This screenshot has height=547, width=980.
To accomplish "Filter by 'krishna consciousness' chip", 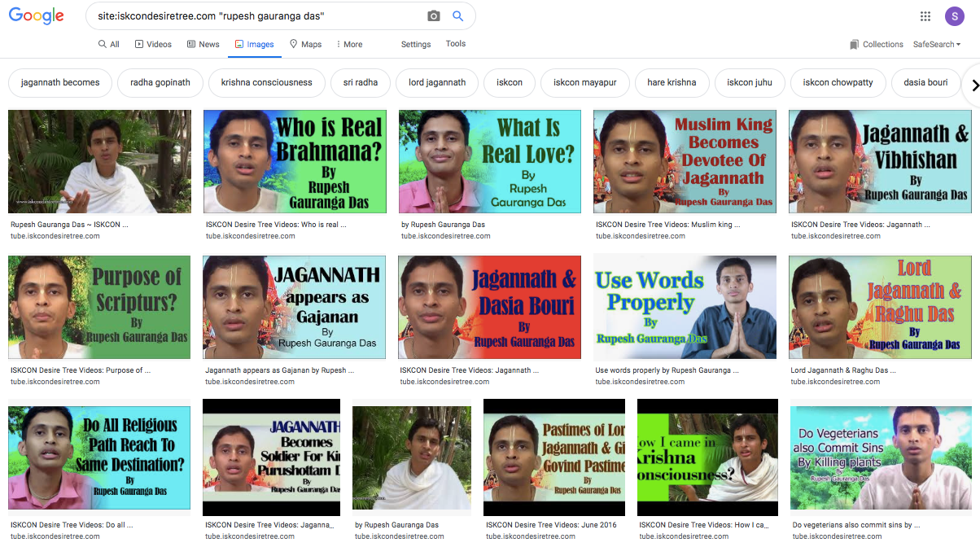I will pyautogui.click(x=267, y=82).
